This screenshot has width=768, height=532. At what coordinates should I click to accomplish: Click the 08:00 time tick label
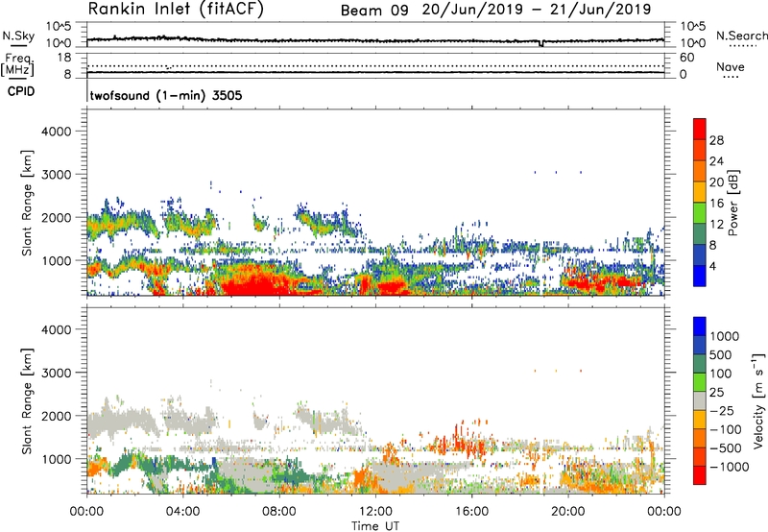(x=279, y=512)
